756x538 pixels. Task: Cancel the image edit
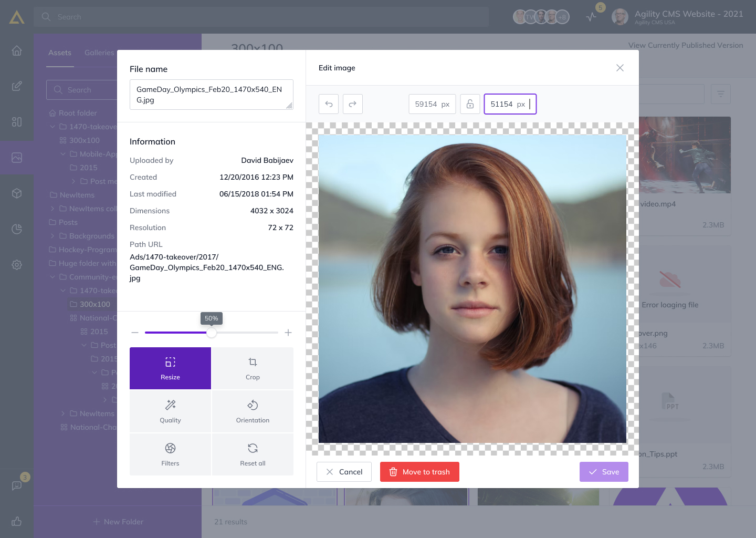tap(344, 472)
